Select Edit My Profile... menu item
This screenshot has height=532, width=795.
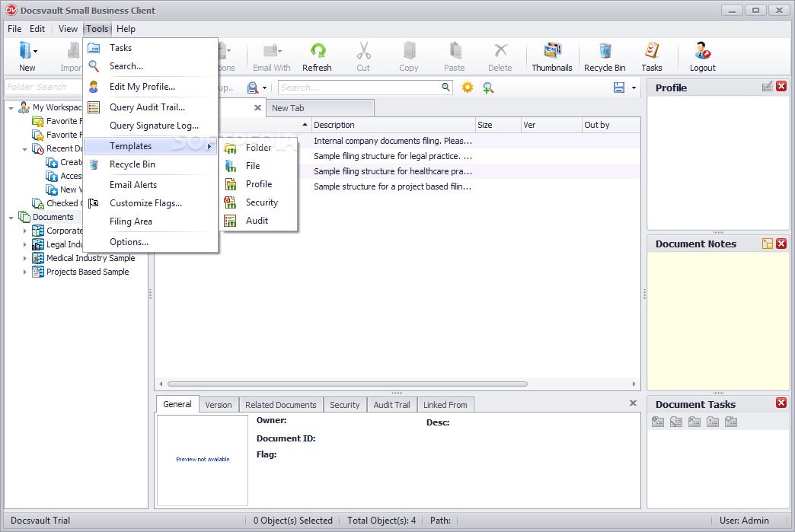pos(151,87)
